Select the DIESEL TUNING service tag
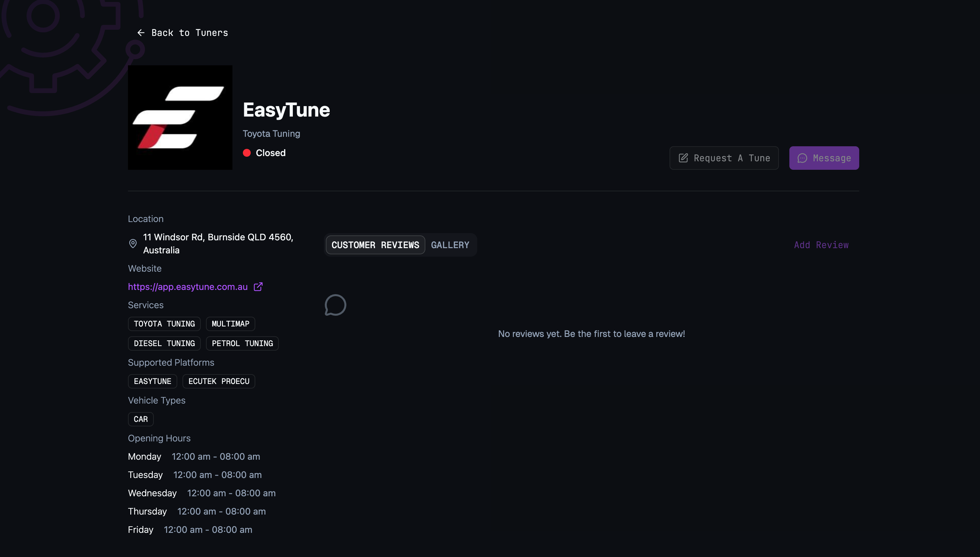 click(164, 343)
